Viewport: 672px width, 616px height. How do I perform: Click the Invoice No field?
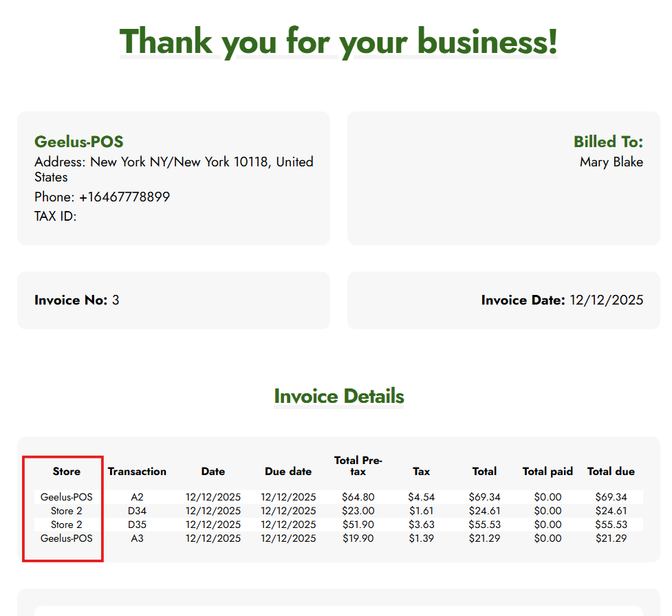tap(76, 300)
